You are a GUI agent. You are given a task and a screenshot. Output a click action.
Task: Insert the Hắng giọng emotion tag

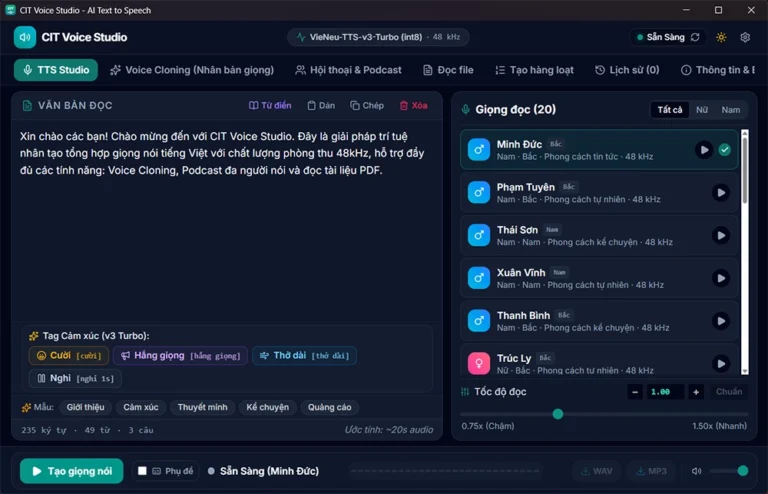(x=180, y=355)
